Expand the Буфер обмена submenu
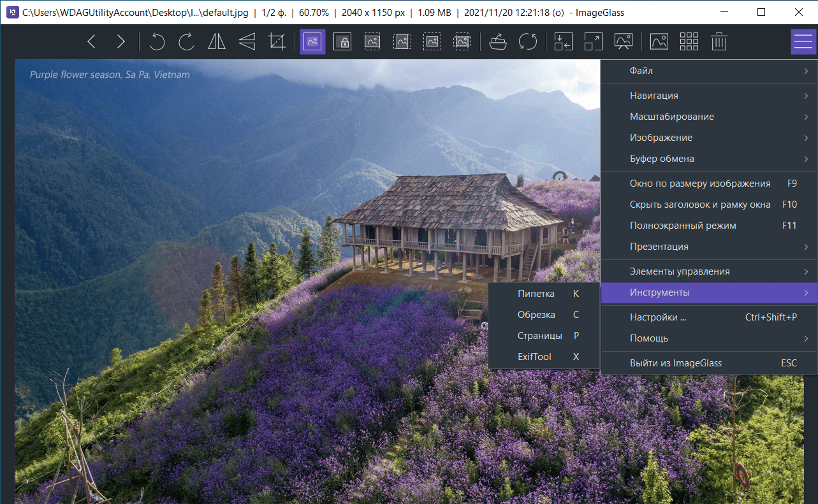Viewport: 818px width, 504px height. coord(709,159)
